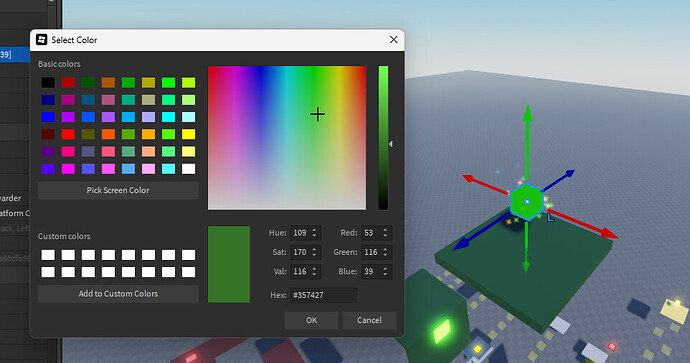
Task: Cancel the color selection
Action: click(369, 320)
